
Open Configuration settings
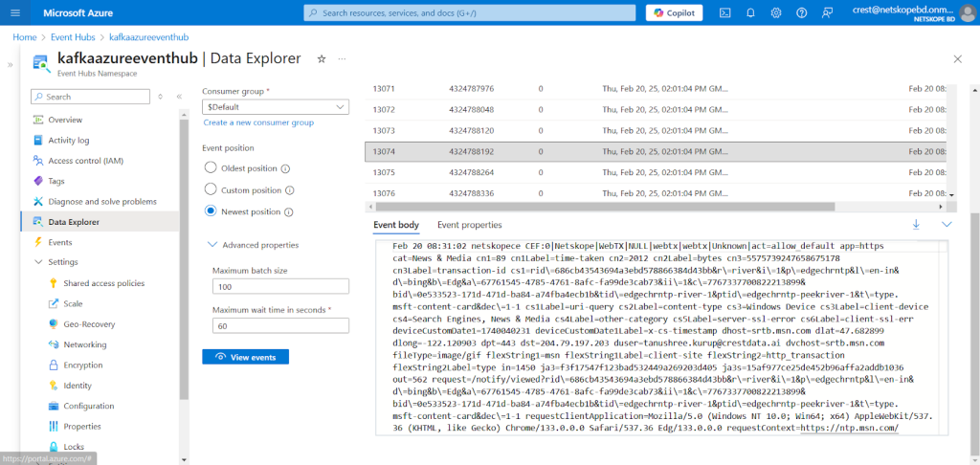pos(89,407)
